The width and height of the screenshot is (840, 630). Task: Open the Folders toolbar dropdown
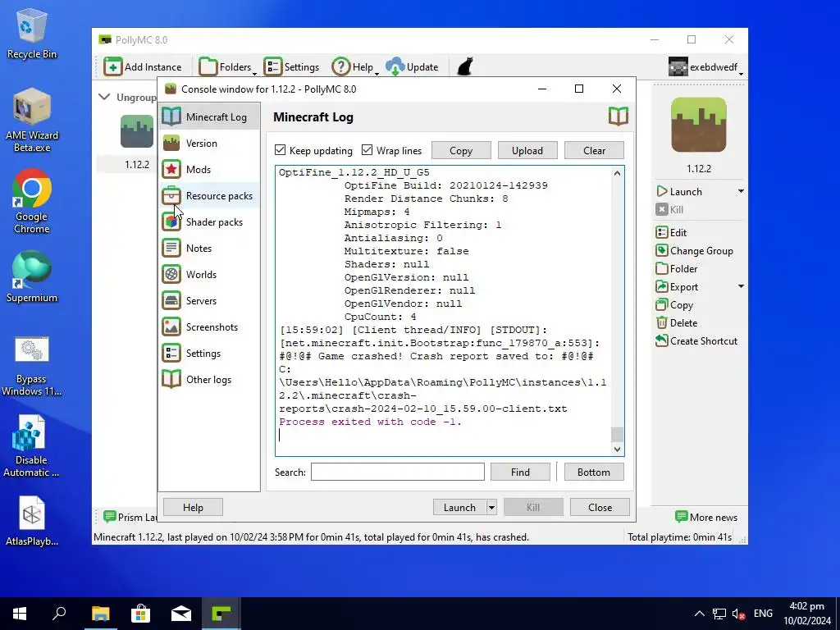227,67
